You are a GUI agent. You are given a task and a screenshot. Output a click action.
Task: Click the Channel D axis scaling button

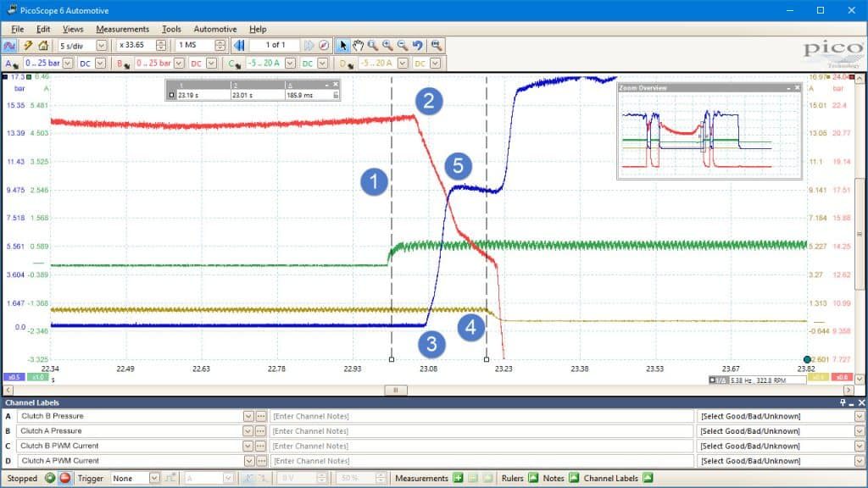(x=818, y=377)
